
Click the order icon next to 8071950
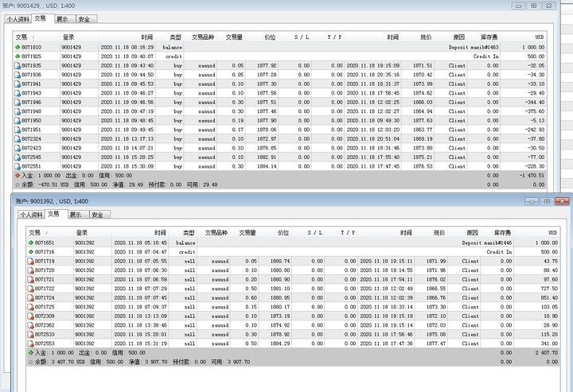pyautogui.click(x=18, y=120)
